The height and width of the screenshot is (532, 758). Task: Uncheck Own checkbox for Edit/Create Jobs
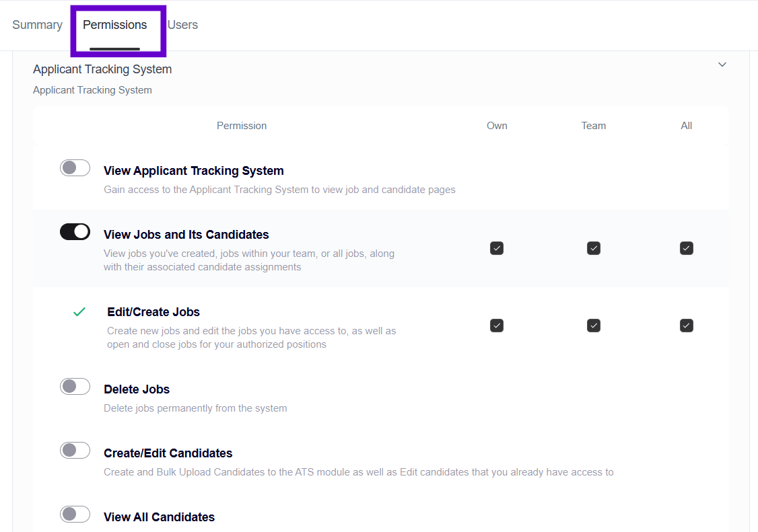[x=497, y=326]
